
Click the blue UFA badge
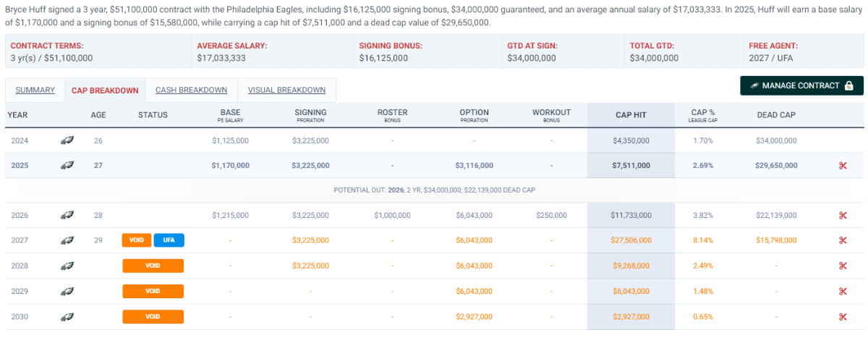(169, 240)
